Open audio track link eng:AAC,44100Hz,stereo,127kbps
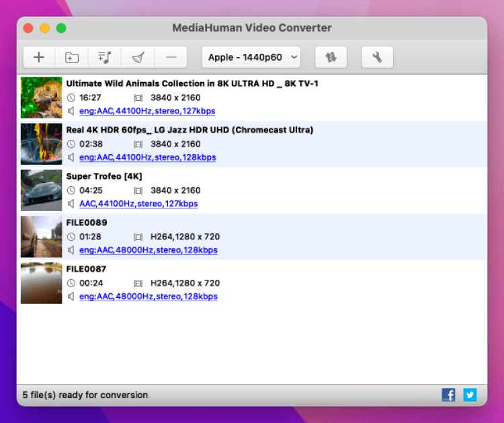This screenshot has height=423, width=504. tap(147, 111)
